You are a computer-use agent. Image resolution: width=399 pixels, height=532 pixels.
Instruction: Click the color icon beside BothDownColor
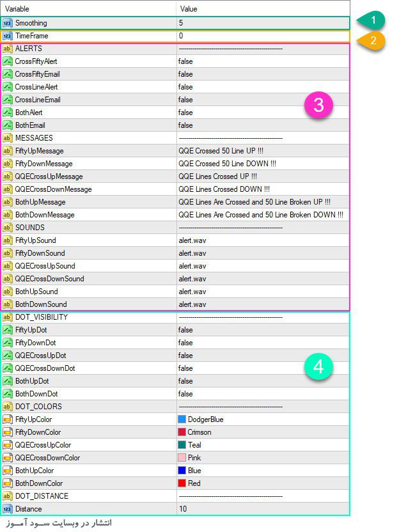click(x=7, y=483)
